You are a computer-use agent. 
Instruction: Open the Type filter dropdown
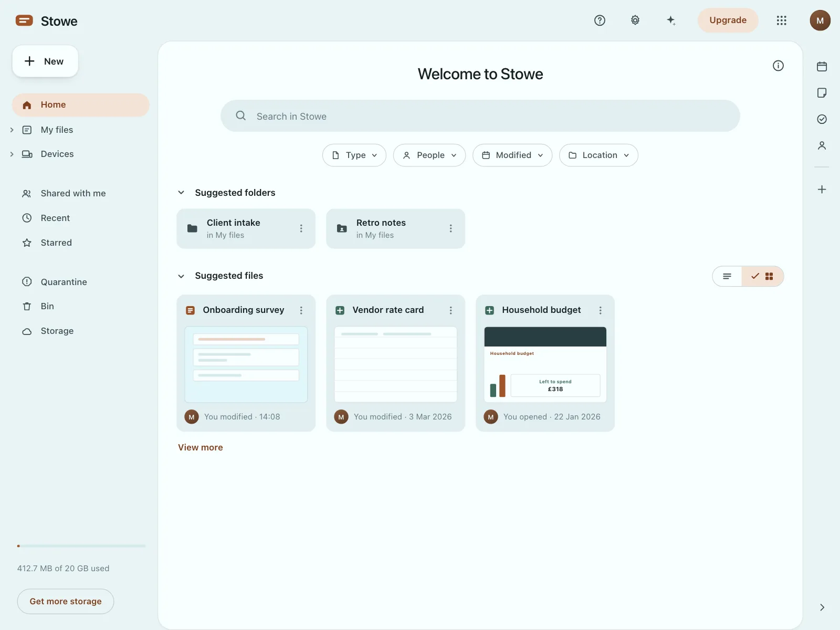(x=354, y=155)
